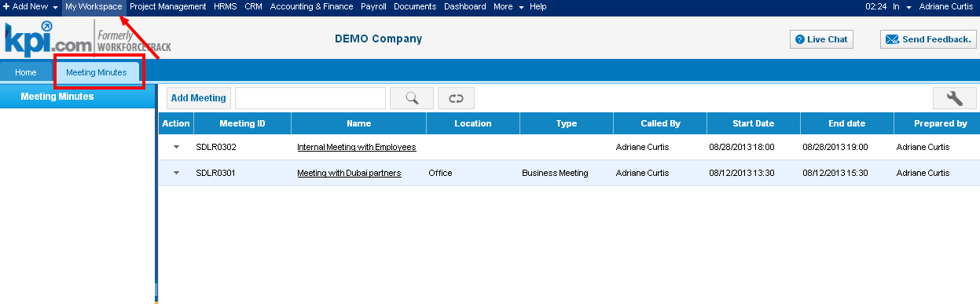Screen dimensions: 980x304
Task: Open Meeting with Dubai partners link
Action: tap(349, 173)
